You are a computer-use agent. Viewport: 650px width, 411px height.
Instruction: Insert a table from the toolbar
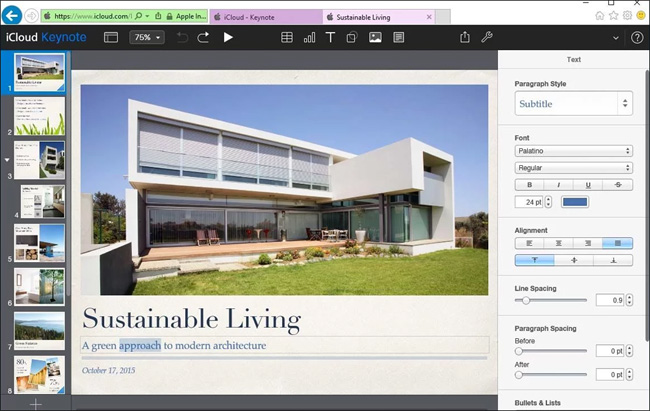(287, 37)
